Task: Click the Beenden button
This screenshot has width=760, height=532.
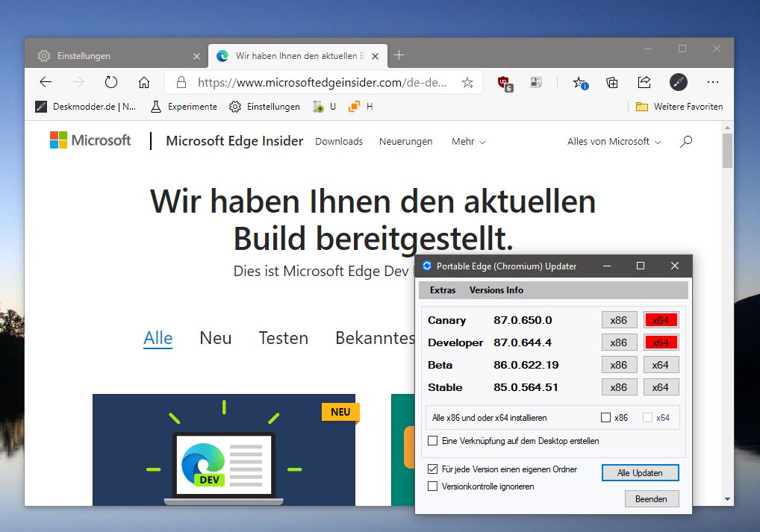Action: tap(651, 499)
